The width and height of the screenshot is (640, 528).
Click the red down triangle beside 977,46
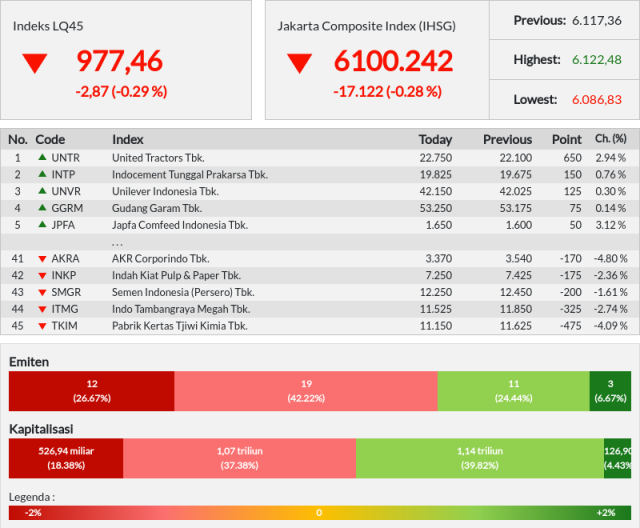pos(35,63)
